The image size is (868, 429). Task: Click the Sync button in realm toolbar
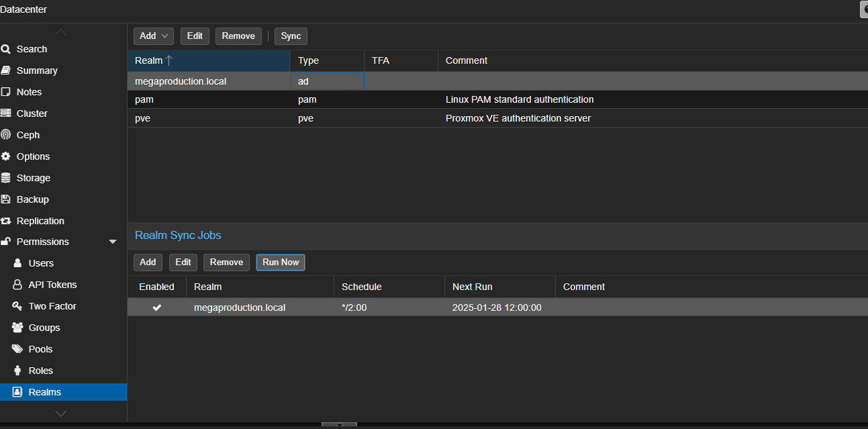click(x=291, y=36)
